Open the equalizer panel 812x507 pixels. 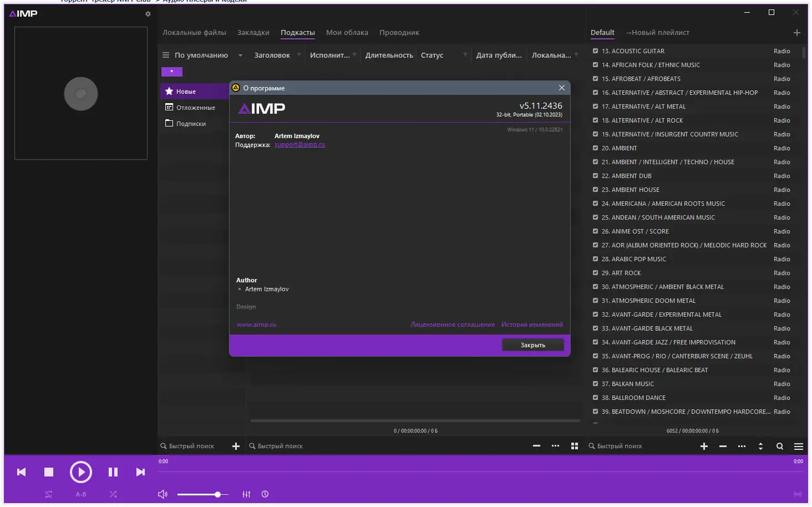pyautogui.click(x=246, y=494)
